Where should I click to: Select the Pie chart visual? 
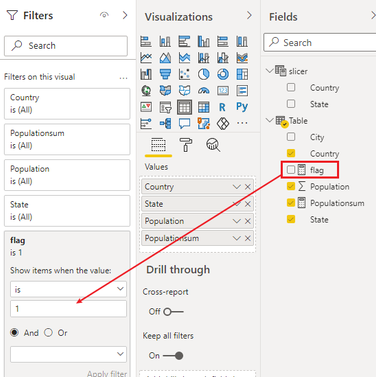(x=204, y=74)
